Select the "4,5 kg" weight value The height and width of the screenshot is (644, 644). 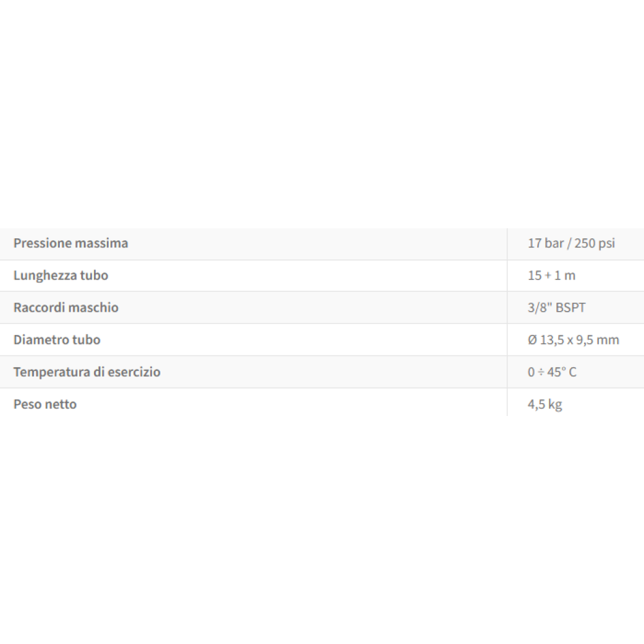pos(545,404)
